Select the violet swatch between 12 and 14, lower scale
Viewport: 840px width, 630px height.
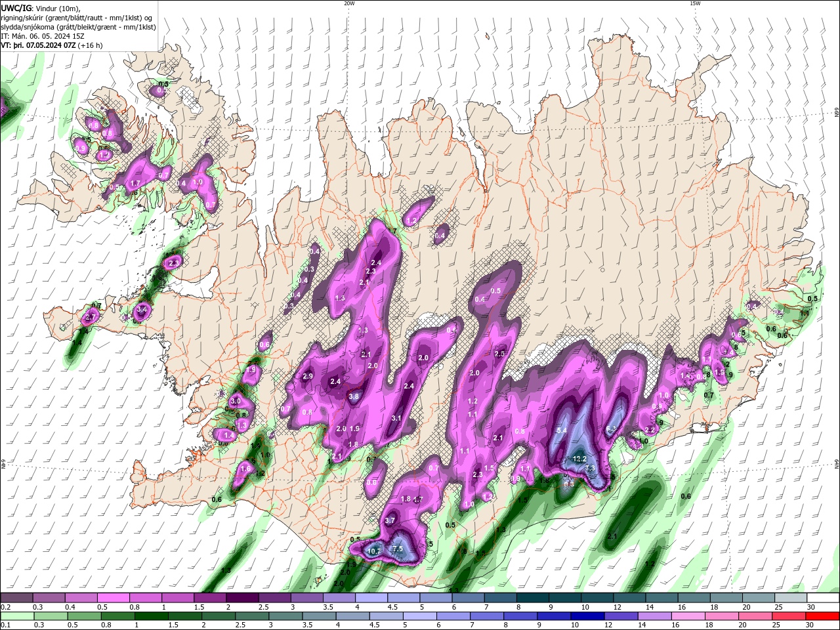point(620,616)
